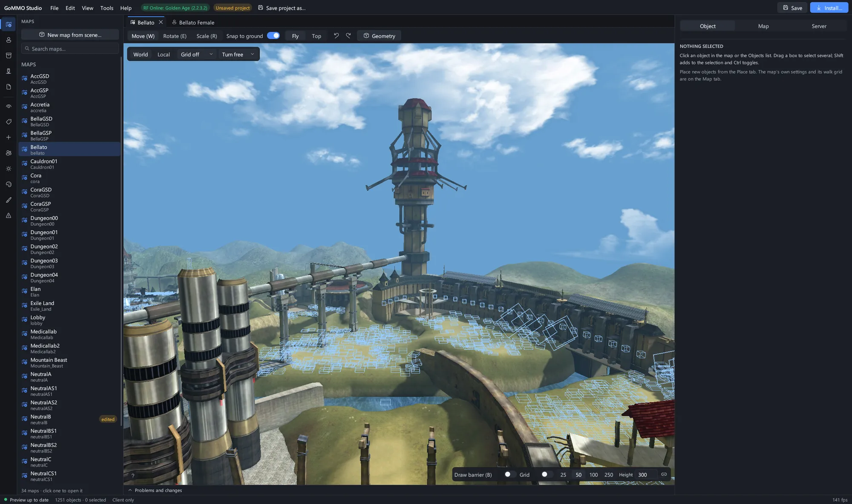Image resolution: width=852 pixels, height=504 pixels.
Task: Click the Install button
Action: click(x=829, y=8)
